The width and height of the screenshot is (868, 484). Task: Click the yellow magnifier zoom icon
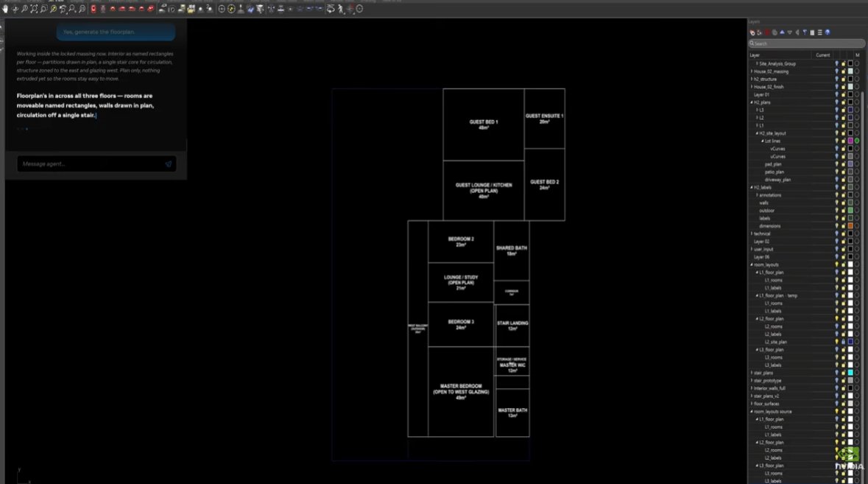point(53,9)
